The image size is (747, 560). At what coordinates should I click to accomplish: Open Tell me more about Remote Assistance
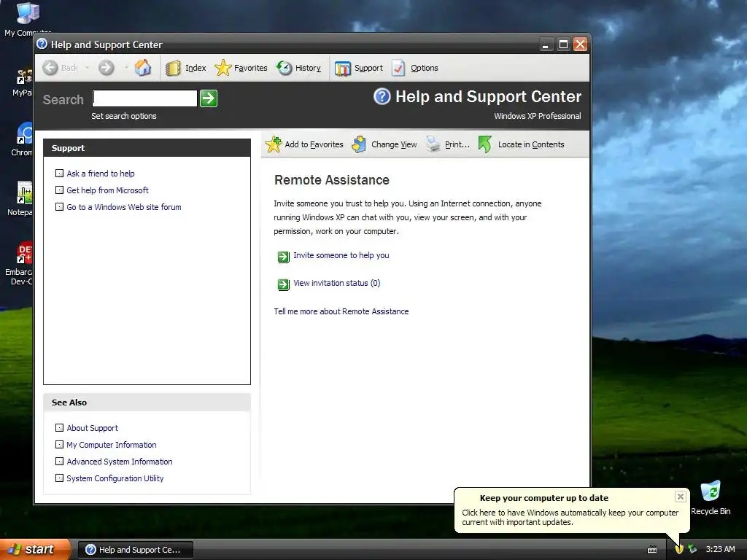[341, 311]
